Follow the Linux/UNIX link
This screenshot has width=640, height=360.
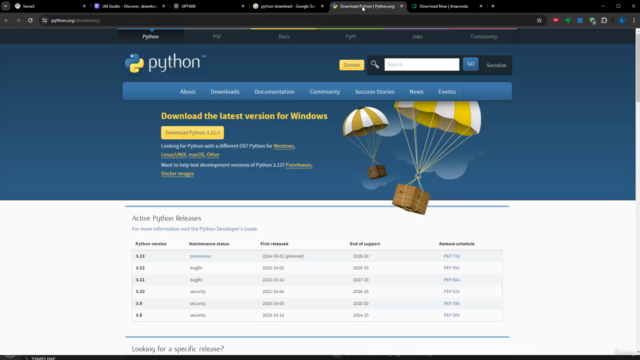click(x=173, y=155)
